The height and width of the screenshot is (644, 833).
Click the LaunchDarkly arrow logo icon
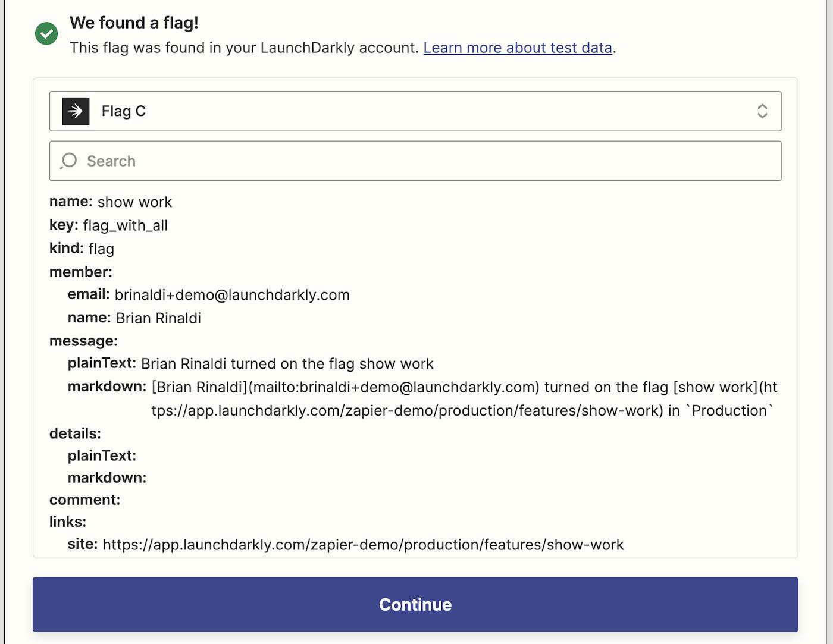click(76, 111)
